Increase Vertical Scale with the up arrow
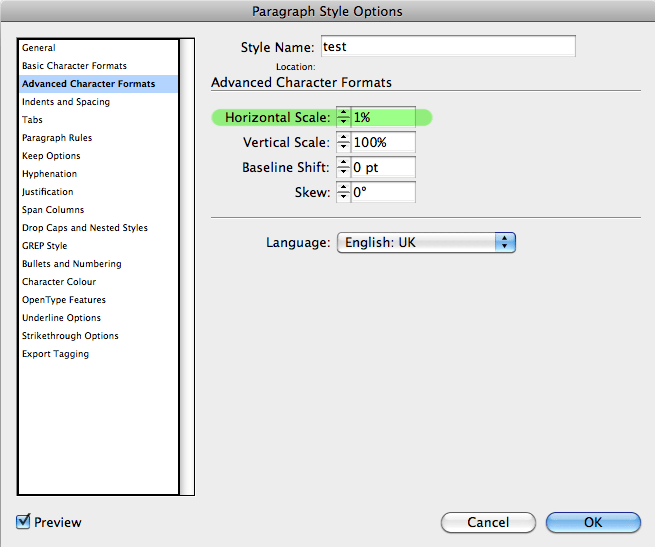The image size is (655, 547). (x=343, y=137)
